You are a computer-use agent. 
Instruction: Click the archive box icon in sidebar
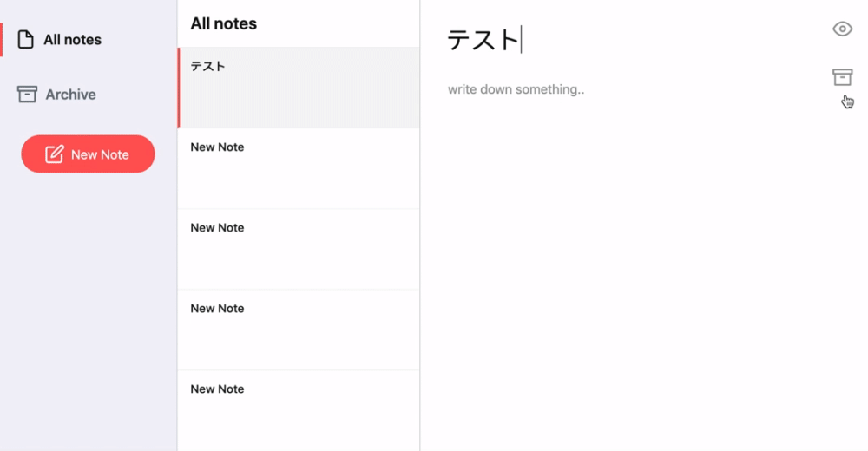pos(27,95)
